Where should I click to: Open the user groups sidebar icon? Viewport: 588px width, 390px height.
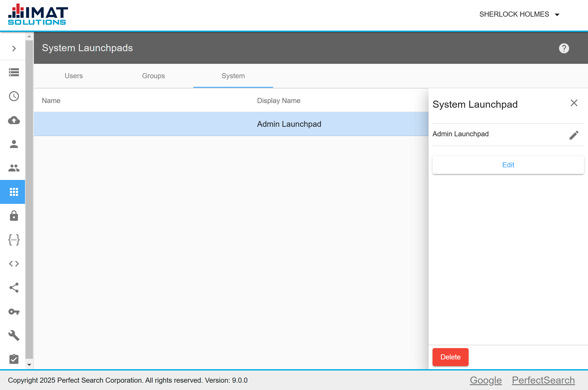coord(14,168)
